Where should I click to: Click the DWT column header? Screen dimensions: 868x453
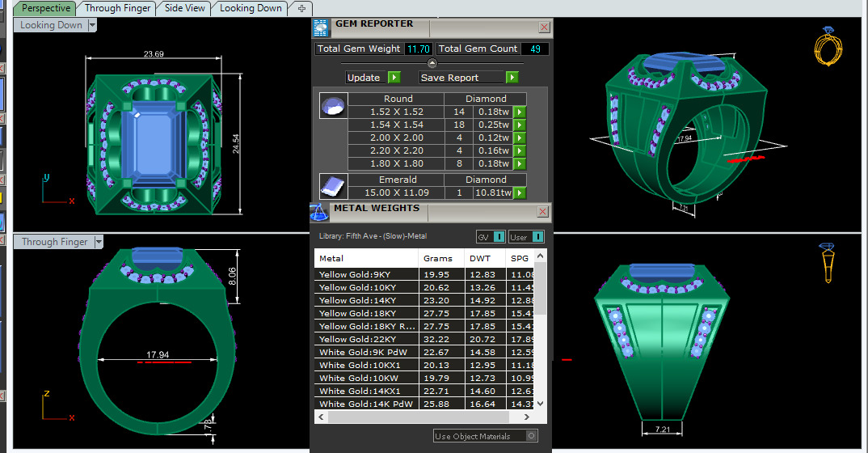click(x=485, y=259)
